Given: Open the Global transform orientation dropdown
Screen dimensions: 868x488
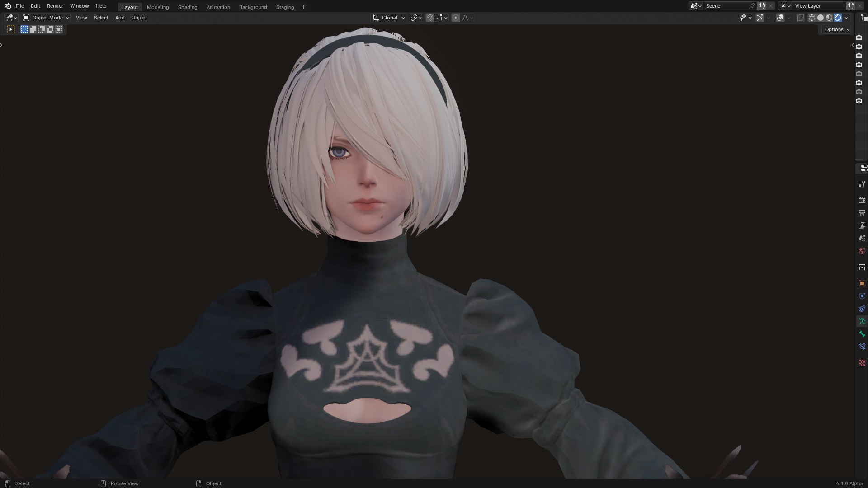Looking at the screenshot, I should pyautogui.click(x=389, y=18).
